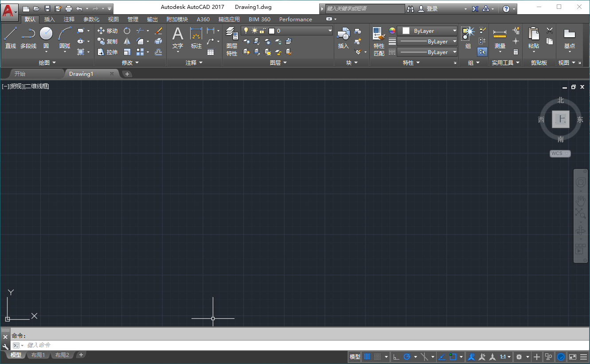Click the ByLayer color swatch

[405, 31]
